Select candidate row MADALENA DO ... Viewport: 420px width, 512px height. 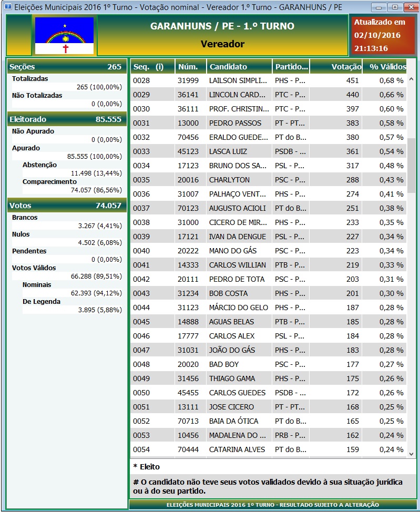[x=268, y=436]
